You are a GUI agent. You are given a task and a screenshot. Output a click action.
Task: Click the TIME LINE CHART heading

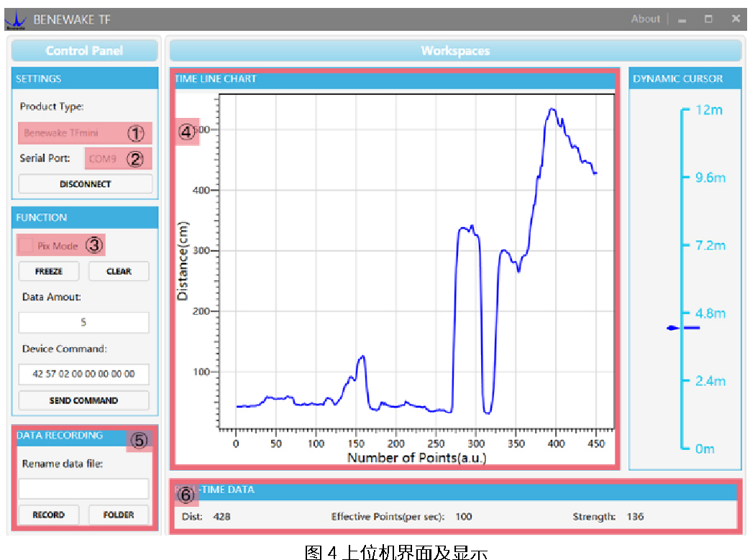click(x=216, y=79)
